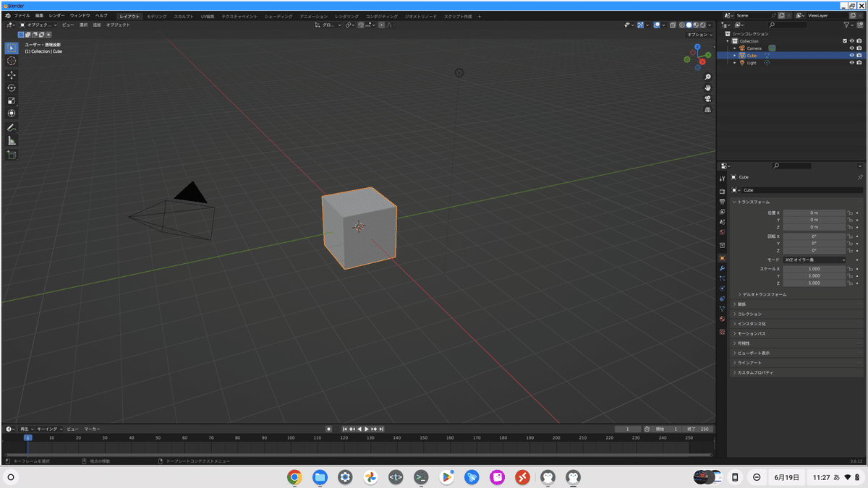Open the Texture properties tab
The height and width of the screenshot is (488, 868).
pyautogui.click(x=722, y=332)
